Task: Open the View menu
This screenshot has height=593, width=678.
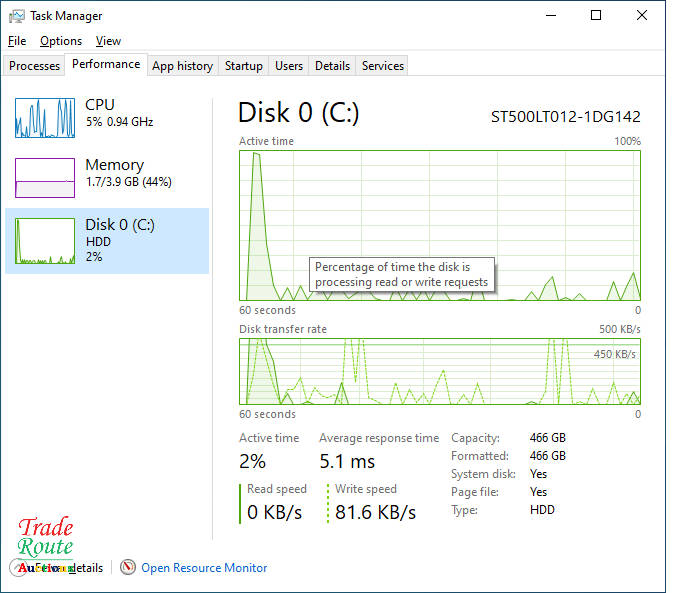Action: pos(108,41)
